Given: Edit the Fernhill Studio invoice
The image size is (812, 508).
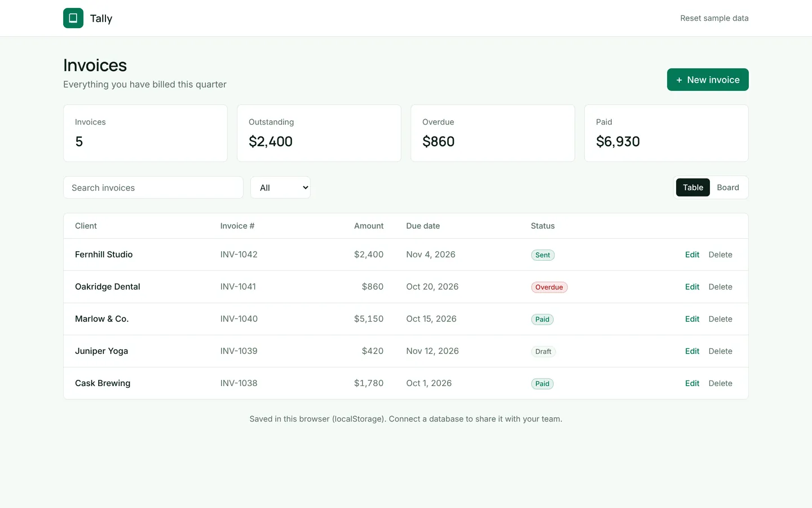Looking at the screenshot, I should tap(692, 255).
